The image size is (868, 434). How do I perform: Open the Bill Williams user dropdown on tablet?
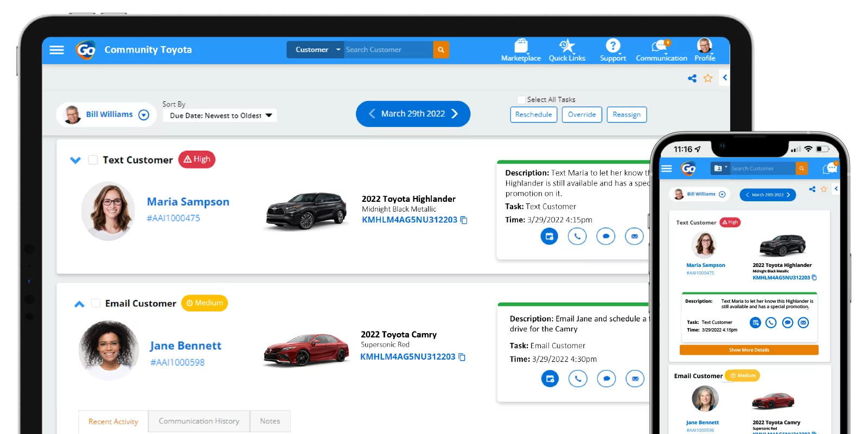click(144, 115)
